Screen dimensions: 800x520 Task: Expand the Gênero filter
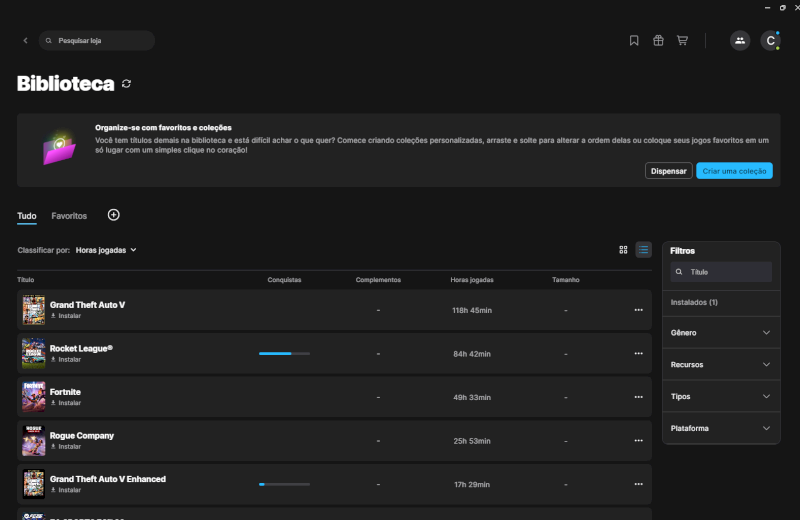[721, 333]
